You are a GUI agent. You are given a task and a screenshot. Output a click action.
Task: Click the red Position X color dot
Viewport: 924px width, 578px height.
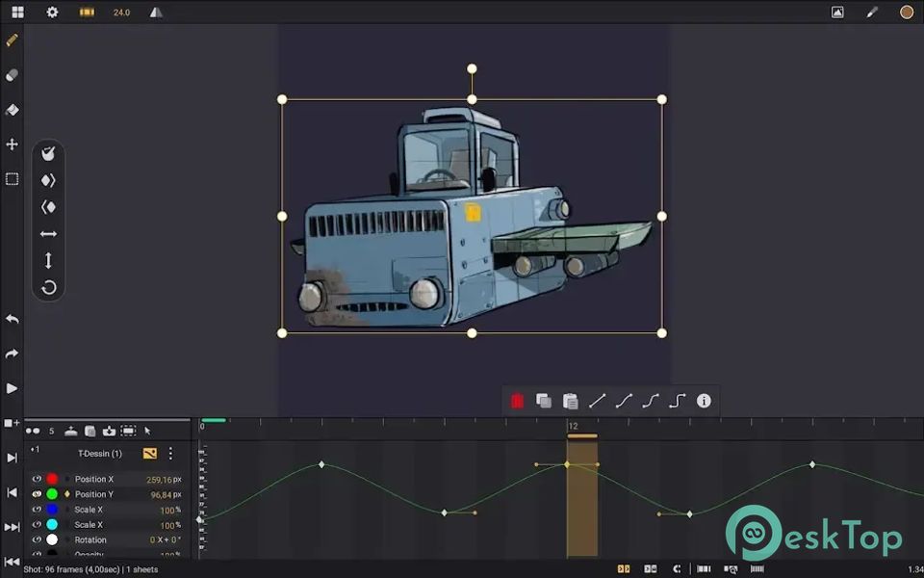pyautogui.click(x=52, y=479)
